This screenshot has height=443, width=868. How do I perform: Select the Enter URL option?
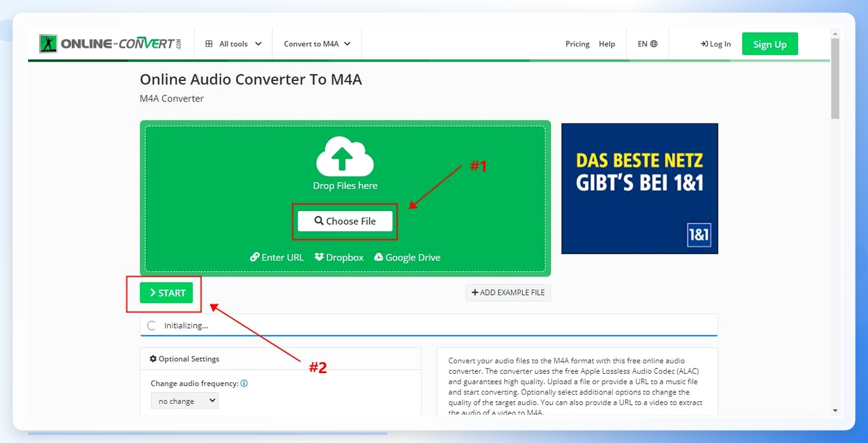[x=277, y=257]
